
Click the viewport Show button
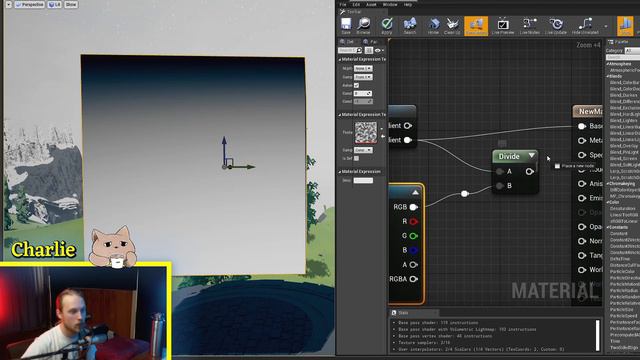pyautogui.click(x=71, y=4)
